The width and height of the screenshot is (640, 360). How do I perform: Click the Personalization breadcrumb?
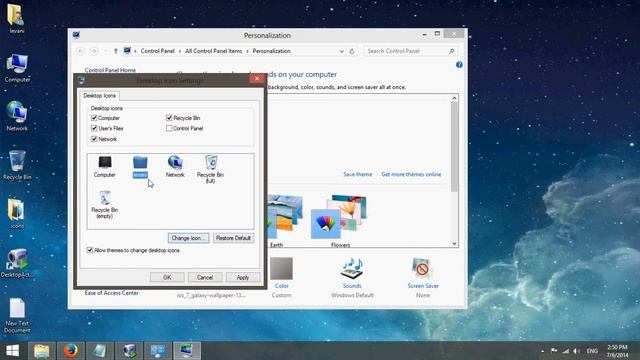click(x=271, y=51)
